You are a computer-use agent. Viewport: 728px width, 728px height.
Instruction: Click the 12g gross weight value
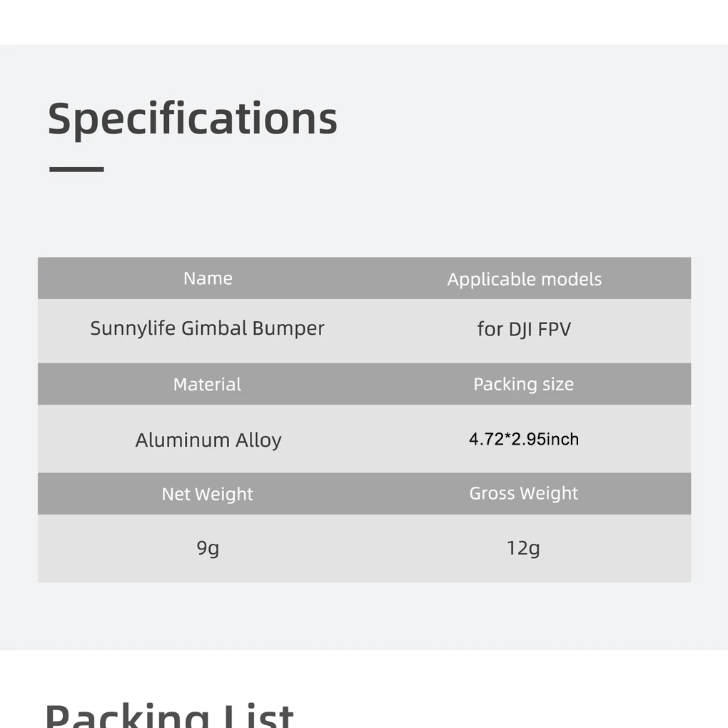[523, 548]
